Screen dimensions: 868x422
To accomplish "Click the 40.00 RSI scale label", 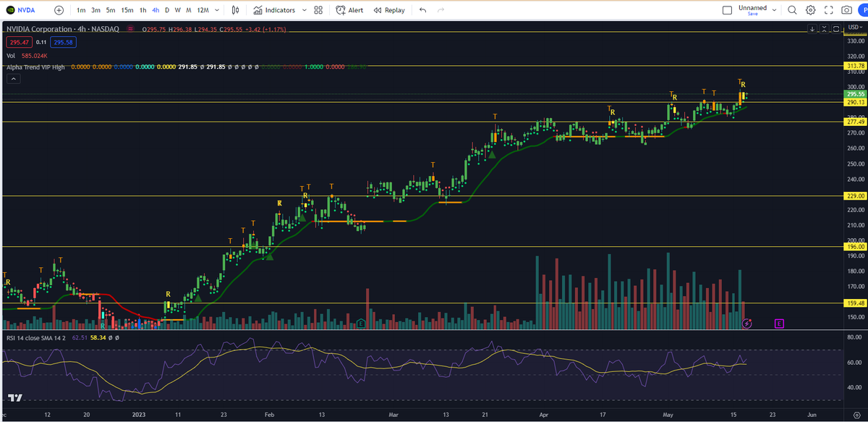I will [x=855, y=387].
